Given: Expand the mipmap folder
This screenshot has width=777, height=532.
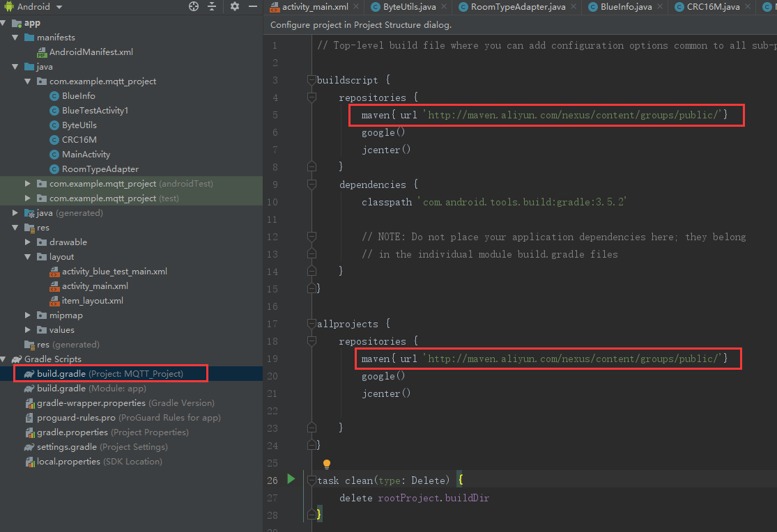Looking at the screenshot, I should (28, 315).
